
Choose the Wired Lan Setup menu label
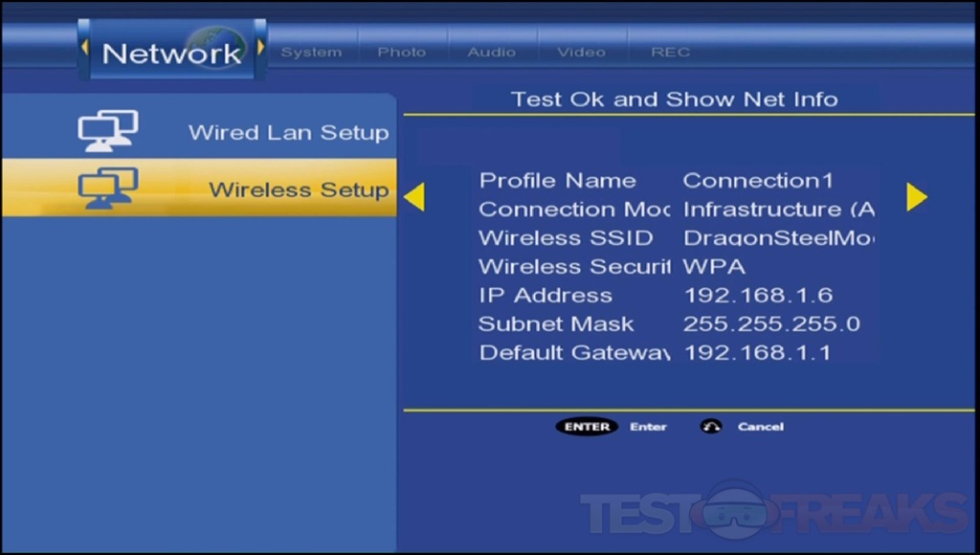[288, 132]
